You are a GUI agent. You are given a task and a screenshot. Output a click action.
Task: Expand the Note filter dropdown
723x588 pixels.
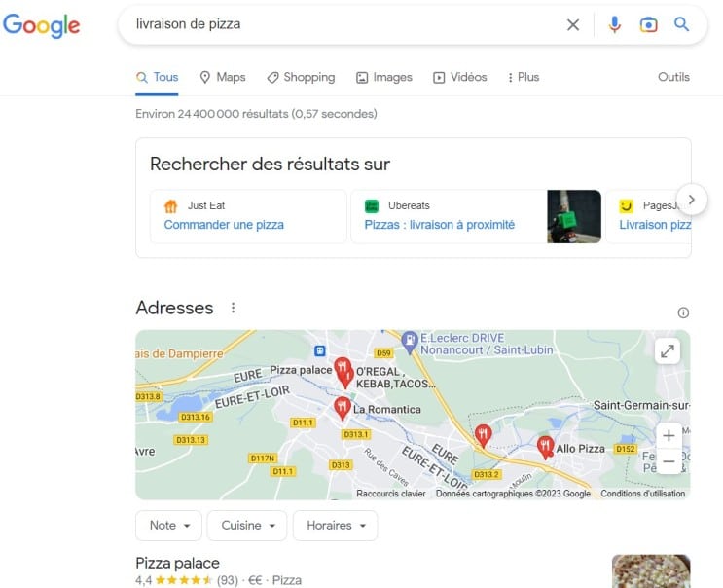click(x=168, y=526)
